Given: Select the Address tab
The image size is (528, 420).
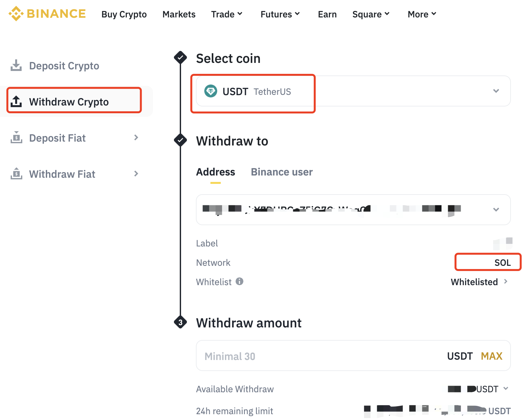Looking at the screenshot, I should [216, 172].
